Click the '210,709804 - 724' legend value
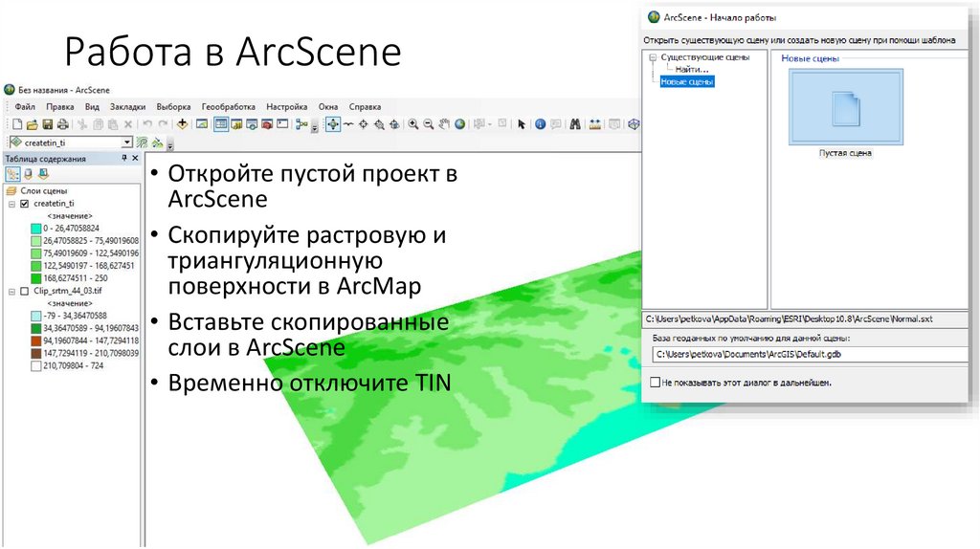Image resolution: width=980 pixels, height=549 pixels. (73, 366)
